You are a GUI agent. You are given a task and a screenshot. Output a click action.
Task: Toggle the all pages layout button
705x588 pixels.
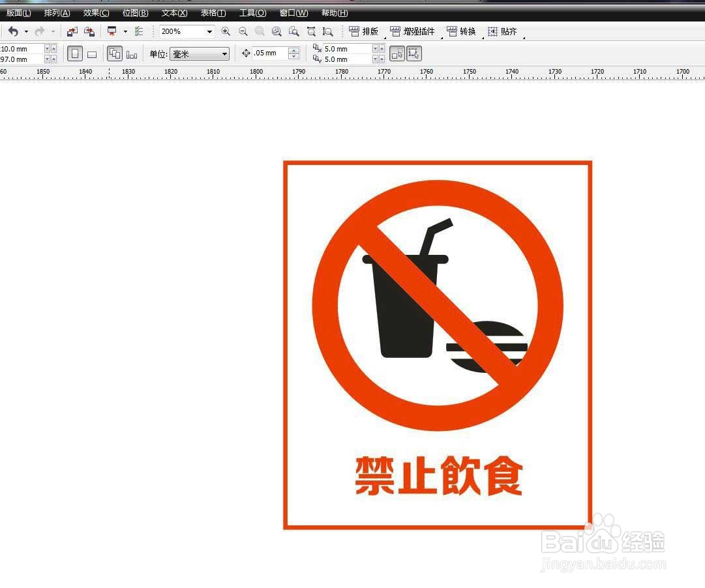pos(115,54)
